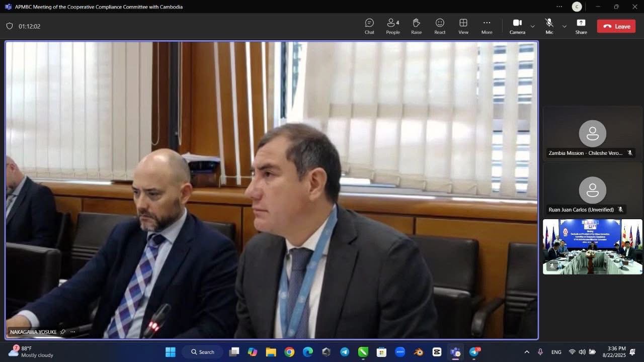Expand the Camera options dropdown arrow
The width and height of the screenshot is (644, 362).
click(x=533, y=27)
